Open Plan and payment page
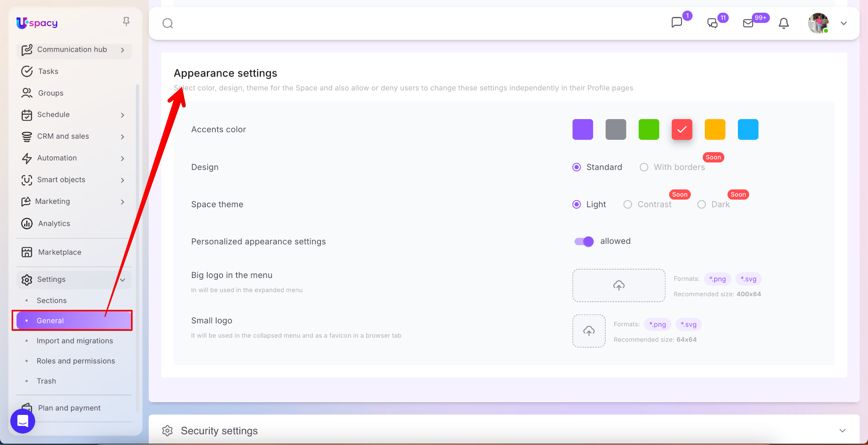Screen dimensions: 868x445 [x=69, y=408]
